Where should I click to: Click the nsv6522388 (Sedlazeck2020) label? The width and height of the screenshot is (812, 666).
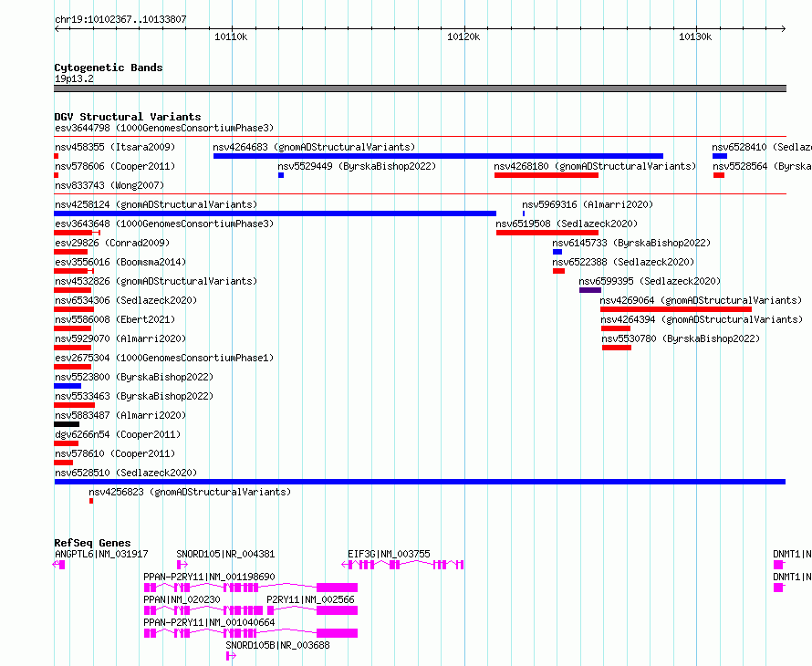[623, 262]
